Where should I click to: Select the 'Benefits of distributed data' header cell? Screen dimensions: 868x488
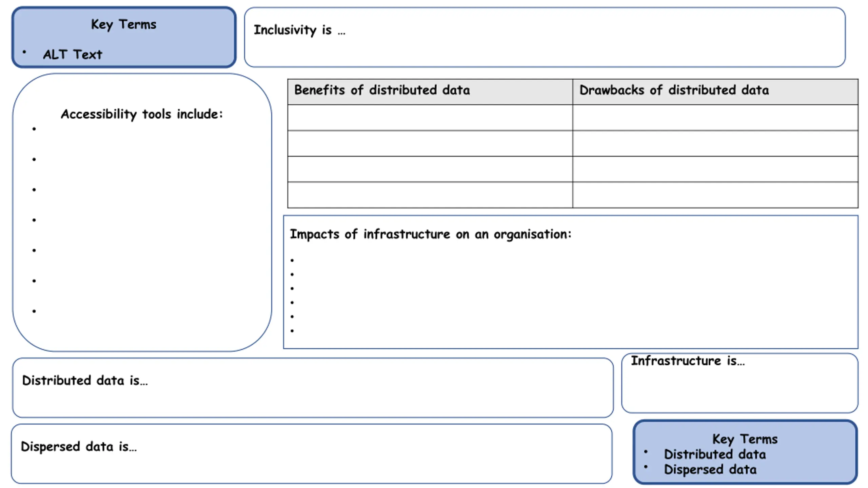click(430, 91)
